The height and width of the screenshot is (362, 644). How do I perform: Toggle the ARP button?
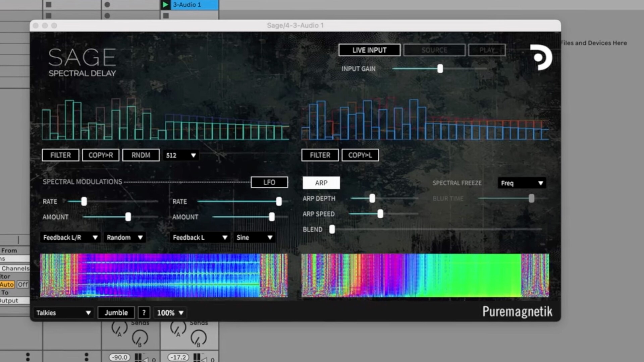pos(321,183)
